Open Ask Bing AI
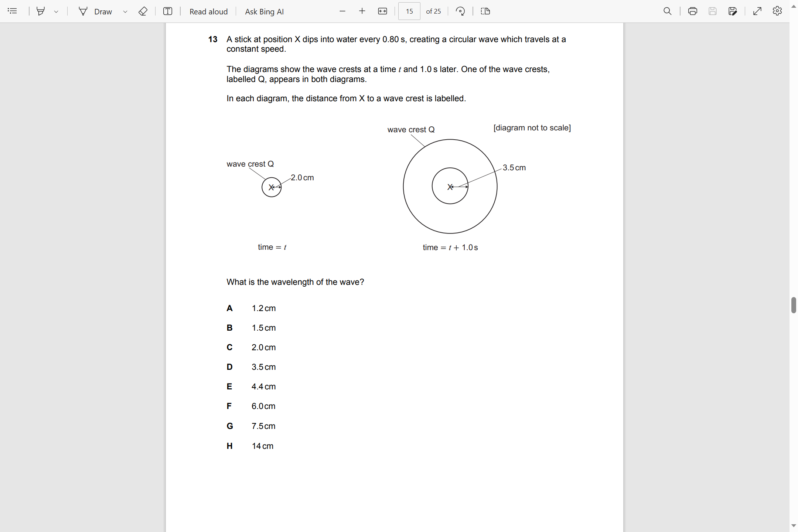 (x=264, y=11)
